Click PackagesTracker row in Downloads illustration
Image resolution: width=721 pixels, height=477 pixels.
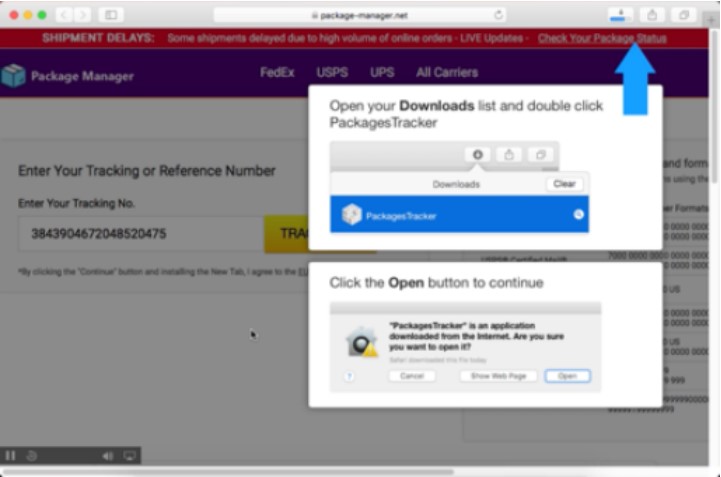click(x=459, y=214)
